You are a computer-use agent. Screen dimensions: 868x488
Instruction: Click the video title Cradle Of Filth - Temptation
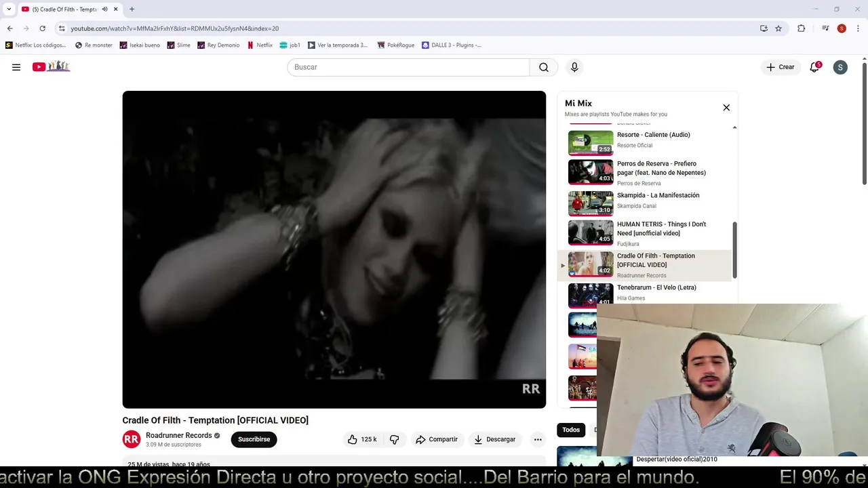pos(216,420)
